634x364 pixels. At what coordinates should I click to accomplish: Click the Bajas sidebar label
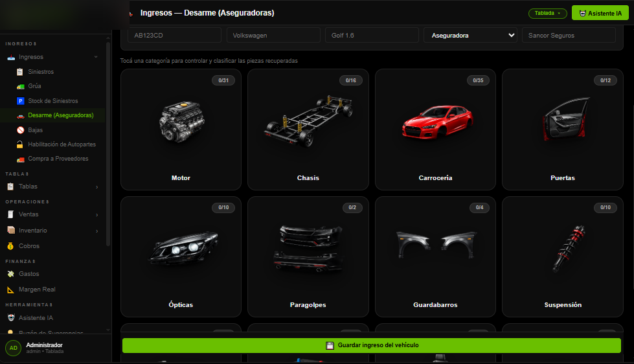35,130
